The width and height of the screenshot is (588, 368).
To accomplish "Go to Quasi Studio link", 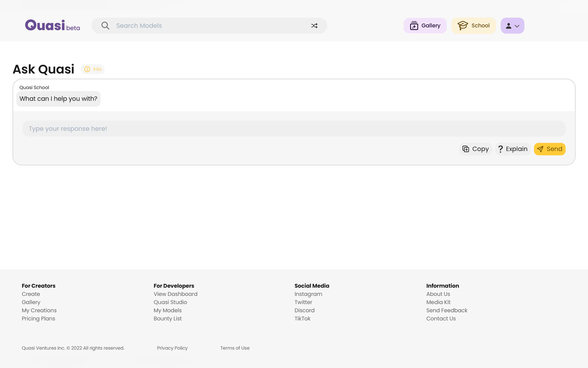I will [x=170, y=302].
